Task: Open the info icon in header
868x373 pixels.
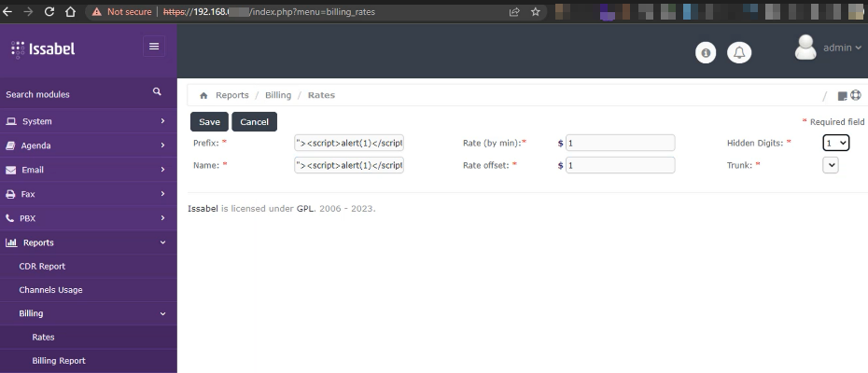Action: [x=706, y=52]
